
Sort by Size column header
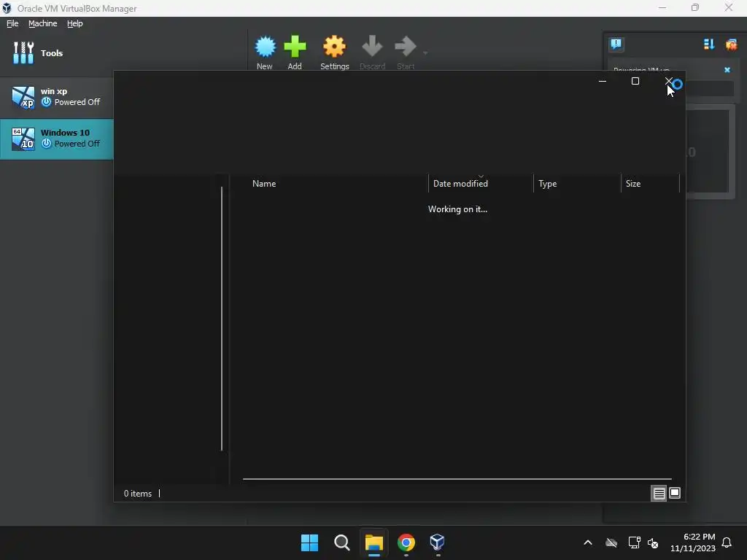pyautogui.click(x=632, y=183)
